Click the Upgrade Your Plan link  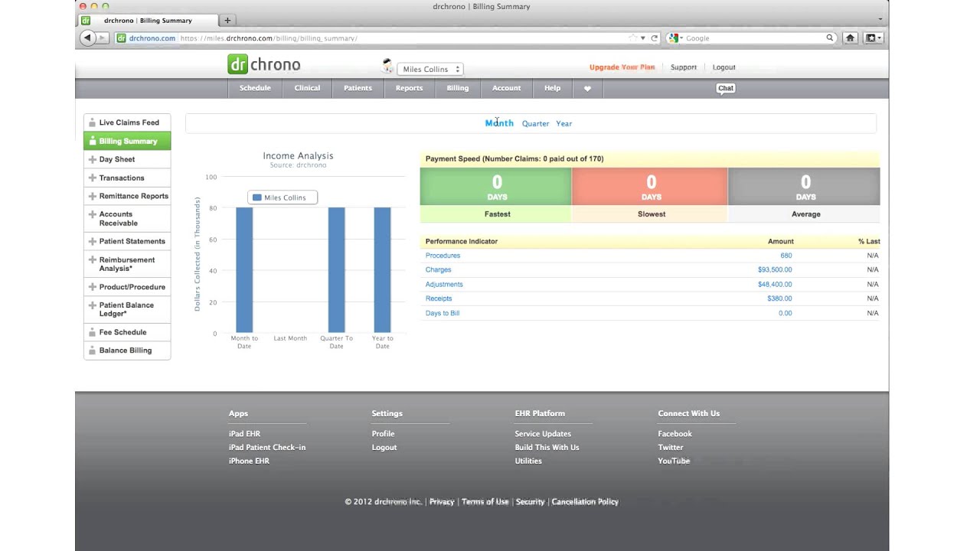coord(622,67)
